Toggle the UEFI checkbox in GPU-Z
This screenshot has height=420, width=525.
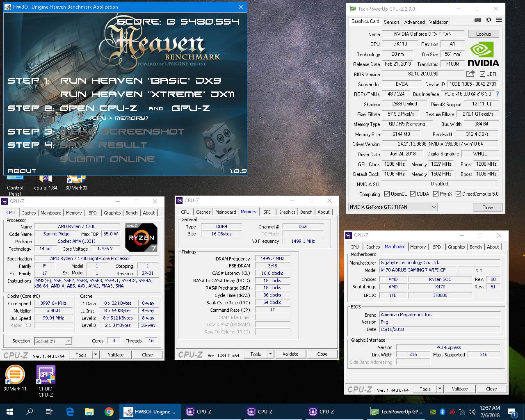coord(482,74)
